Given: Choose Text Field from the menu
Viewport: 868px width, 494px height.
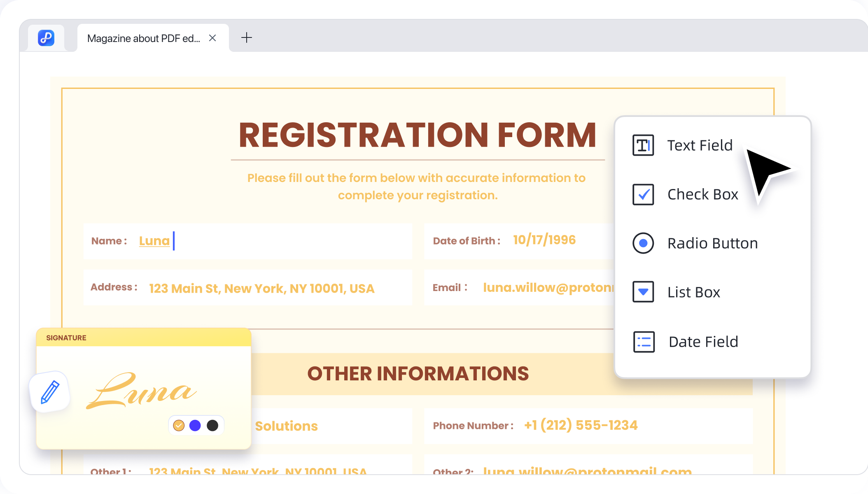Looking at the screenshot, I should pyautogui.click(x=700, y=145).
